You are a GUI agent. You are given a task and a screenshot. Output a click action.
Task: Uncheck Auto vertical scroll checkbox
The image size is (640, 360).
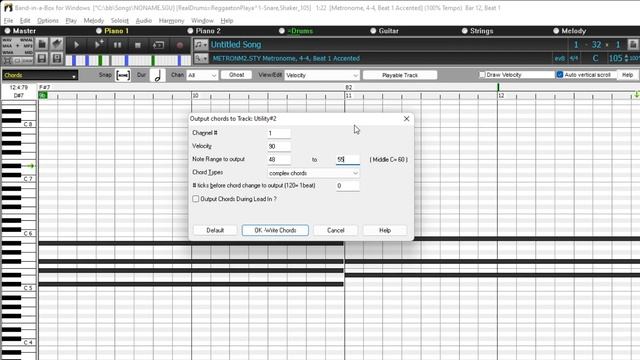[x=560, y=75]
